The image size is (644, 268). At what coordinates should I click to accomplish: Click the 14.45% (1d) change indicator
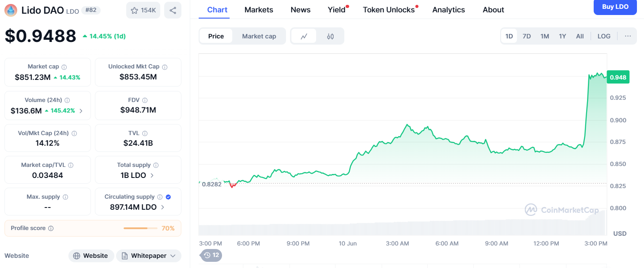coord(104,36)
